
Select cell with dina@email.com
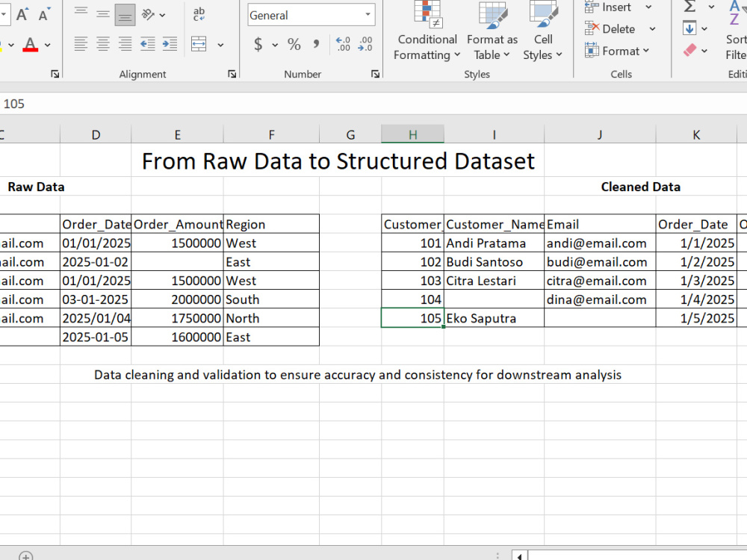600,299
